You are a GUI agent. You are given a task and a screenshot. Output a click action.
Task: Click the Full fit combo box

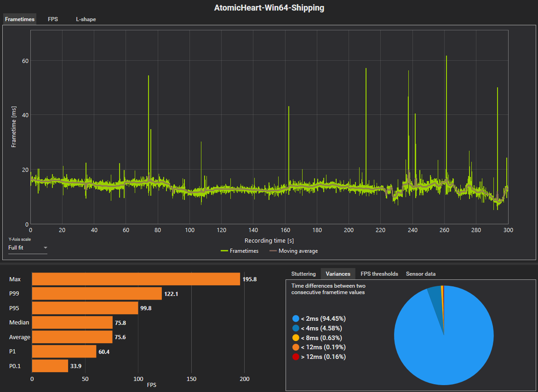(x=28, y=248)
